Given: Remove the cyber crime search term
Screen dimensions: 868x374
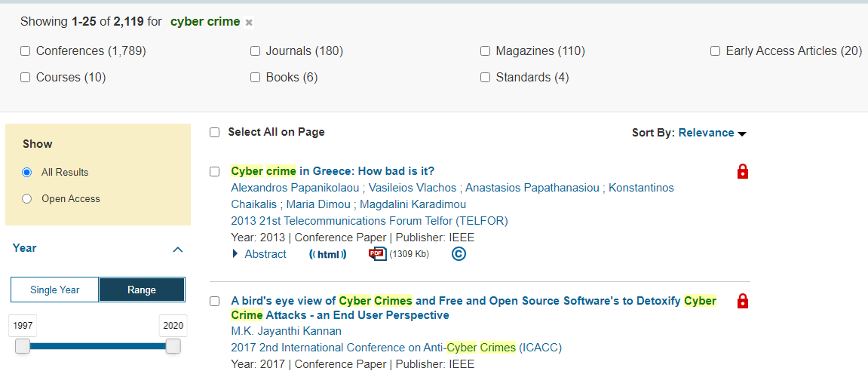Looking at the screenshot, I should (249, 22).
